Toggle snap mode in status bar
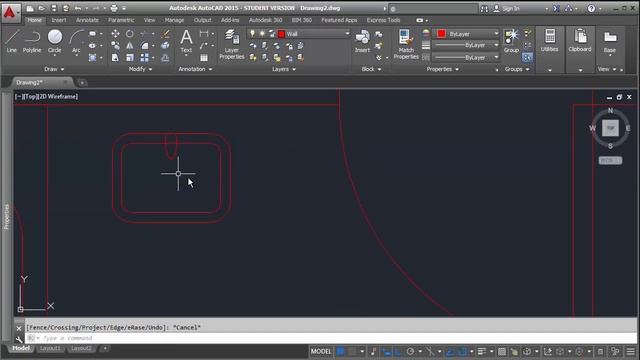The height and width of the screenshot is (360, 640). [x=352, y=351]
